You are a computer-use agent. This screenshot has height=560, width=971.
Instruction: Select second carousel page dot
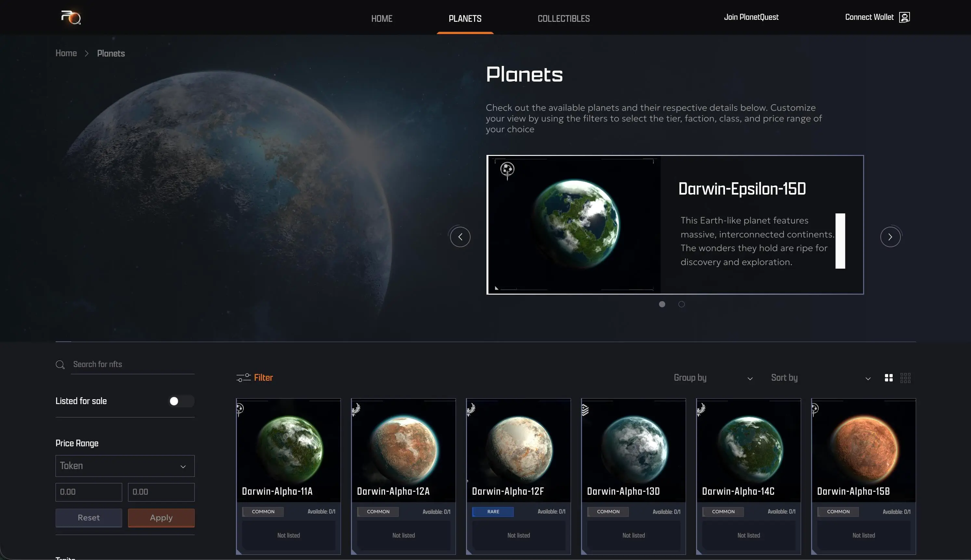click(681, 304)
